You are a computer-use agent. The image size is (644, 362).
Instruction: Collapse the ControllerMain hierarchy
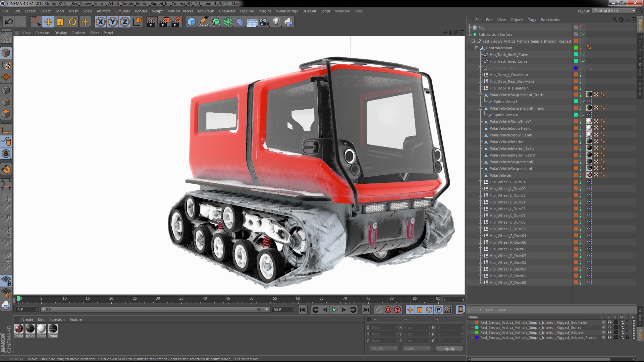tap(477, 48)
